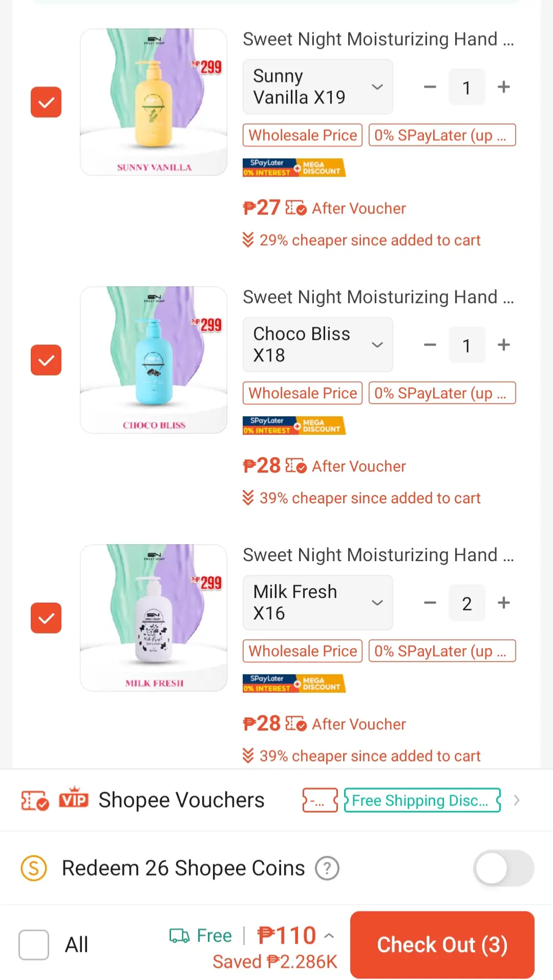
Task: Tap the Shopee Vouchers ticket icon
Action: click(x=35, y=800)
